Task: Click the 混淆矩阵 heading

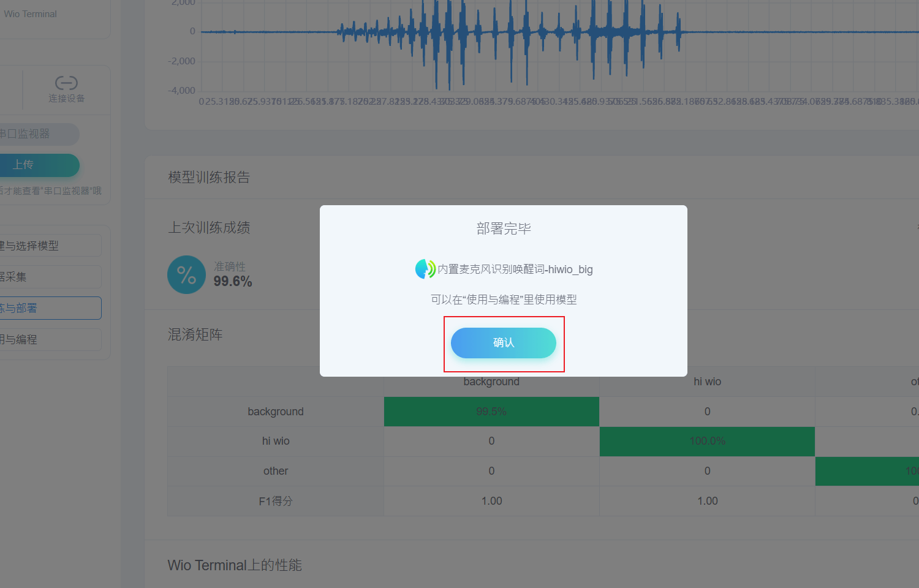Action: click(195, 334)
